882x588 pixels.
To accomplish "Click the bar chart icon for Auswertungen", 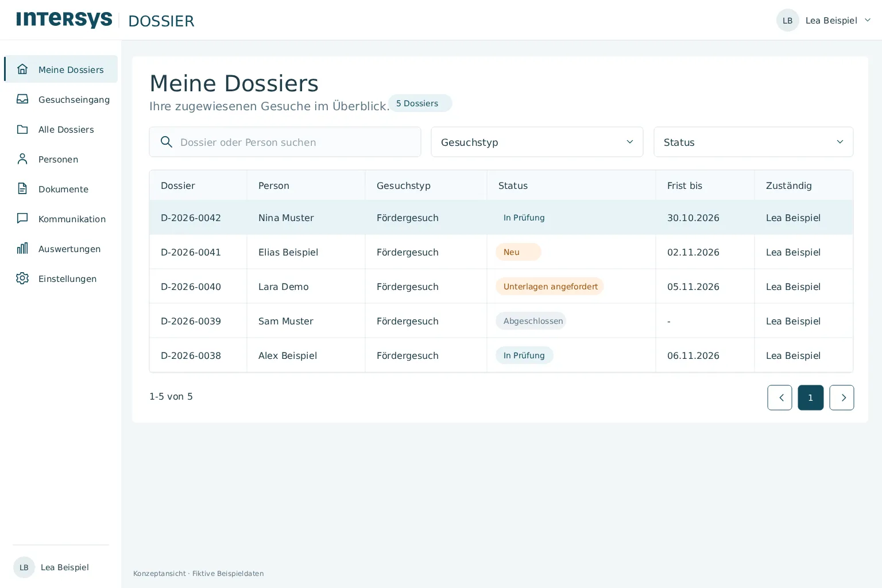I will click(x=22, y=249).
